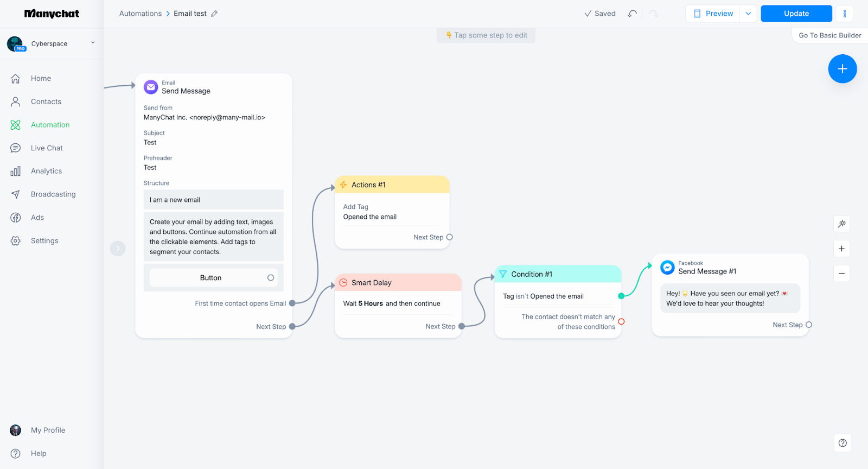Viewport: 868px width, 469px height.
Task: Click the Automations breadcrumb link
Action: click(141, 14)
